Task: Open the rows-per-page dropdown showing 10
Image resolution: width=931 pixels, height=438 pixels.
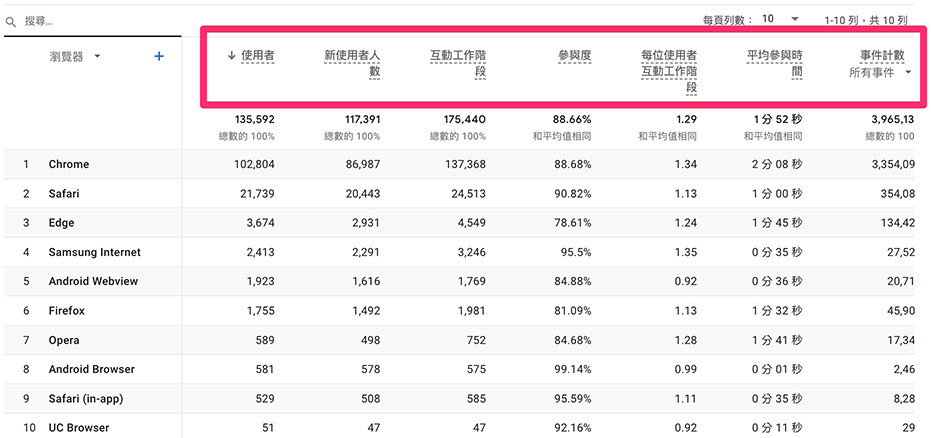Action: pos(781,19)
